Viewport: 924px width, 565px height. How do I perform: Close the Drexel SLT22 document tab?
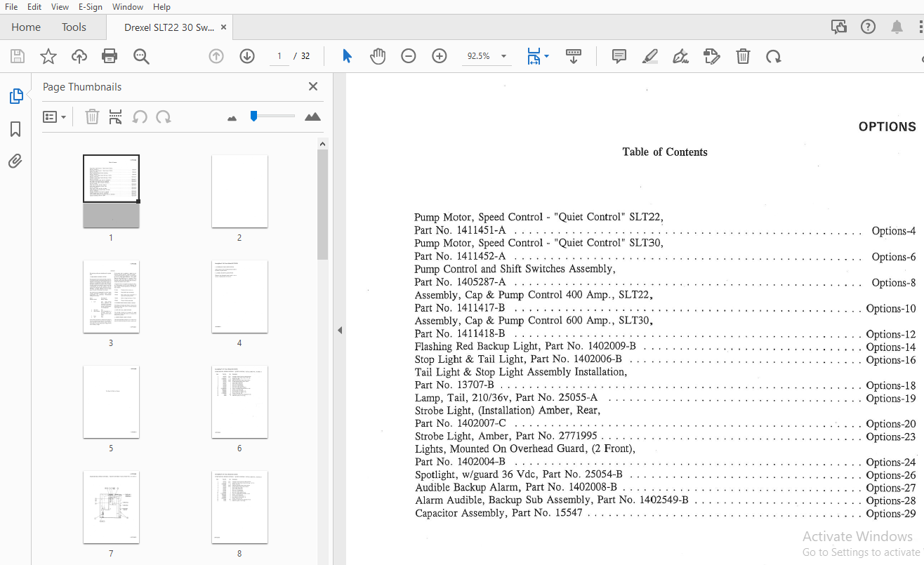click(x=224, y=27)
